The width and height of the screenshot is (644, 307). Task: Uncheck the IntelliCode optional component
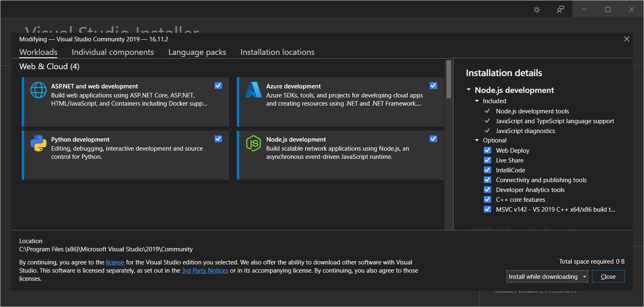click(488, 170)
